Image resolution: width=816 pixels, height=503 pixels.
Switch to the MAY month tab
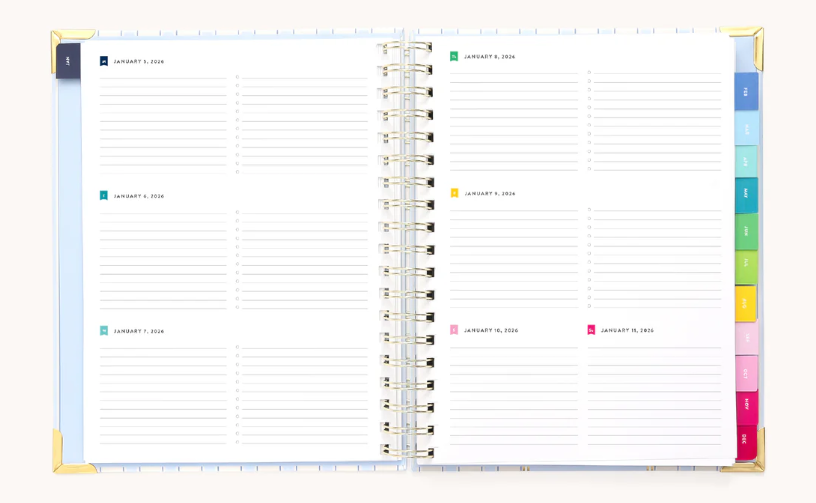pos(746,195)
